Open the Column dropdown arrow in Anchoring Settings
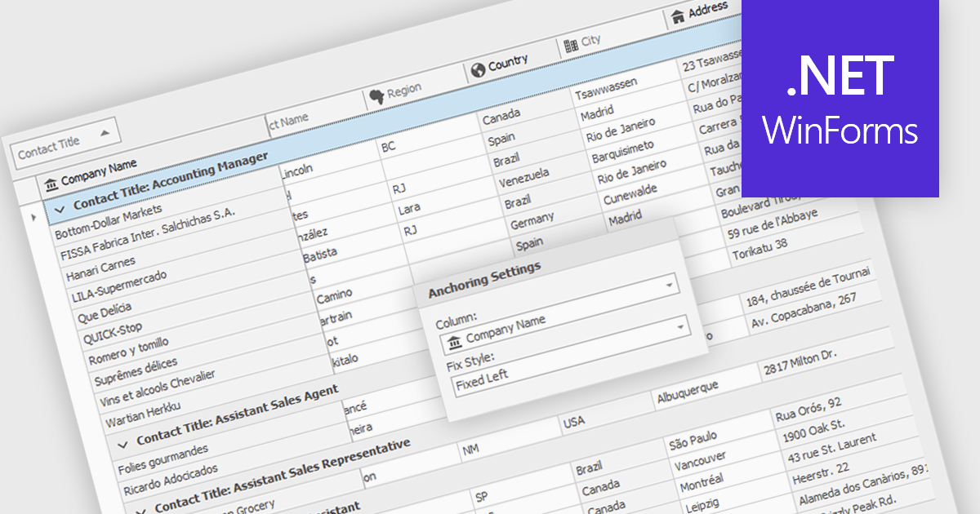The width and height of the screenshot is (980, 514). (x=680, y=327)
